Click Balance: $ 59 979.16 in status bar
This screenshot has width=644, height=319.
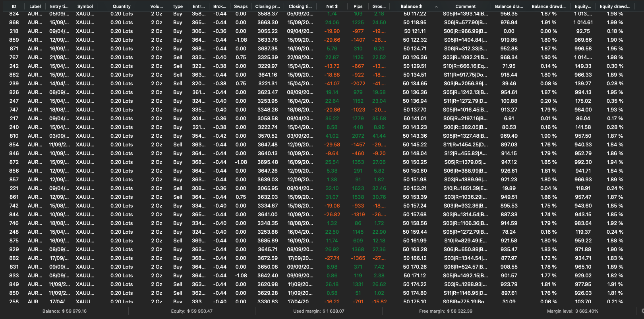click(64, 311)
